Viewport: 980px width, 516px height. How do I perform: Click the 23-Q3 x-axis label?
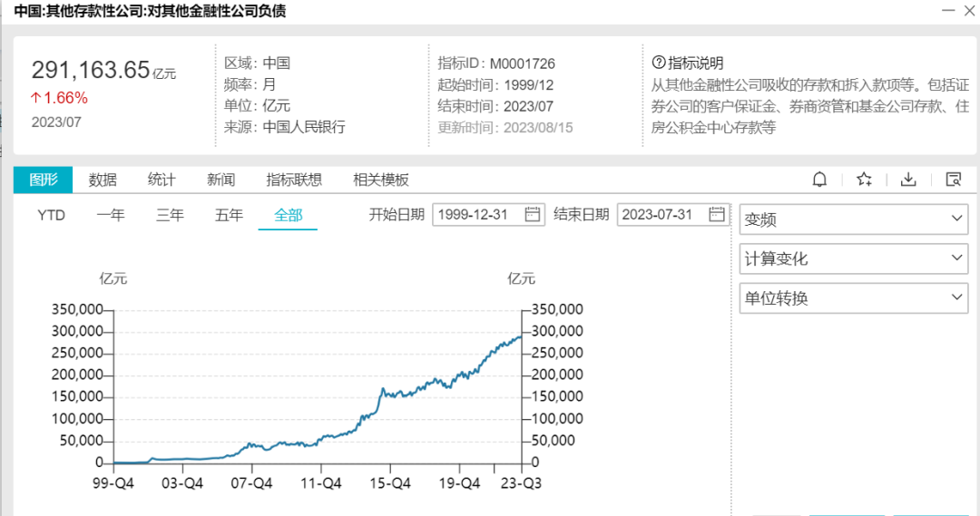point(521,482)
